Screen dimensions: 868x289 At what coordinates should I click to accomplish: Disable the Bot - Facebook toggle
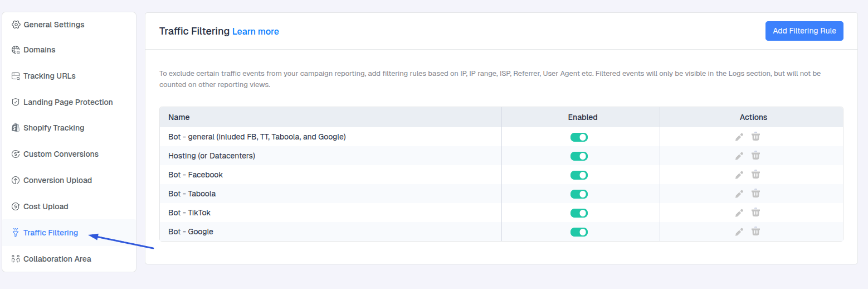[x=579, y=175]
